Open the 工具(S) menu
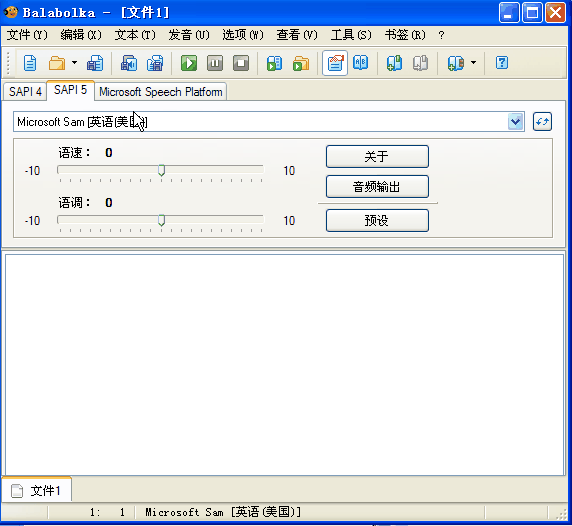 pyautogui.click(x=351, y=35)
